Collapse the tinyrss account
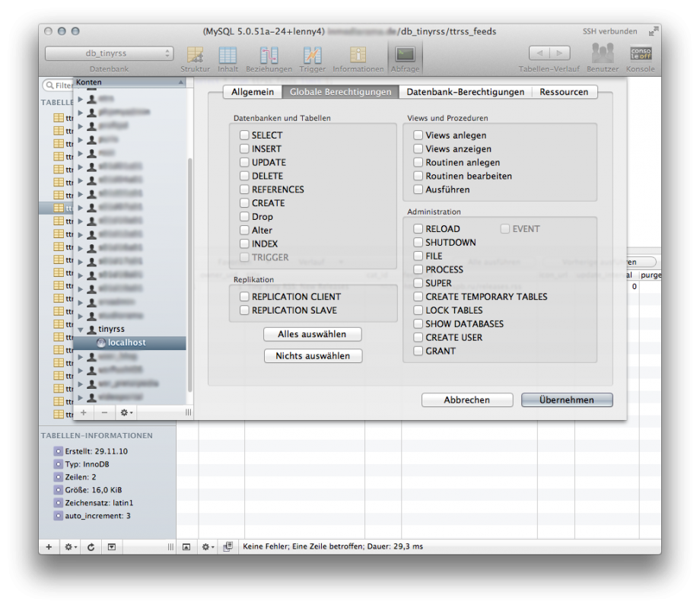 (81, 330)
